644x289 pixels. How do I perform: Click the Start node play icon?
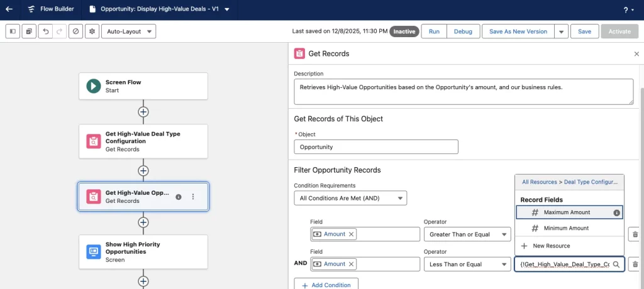pos(93,86)
